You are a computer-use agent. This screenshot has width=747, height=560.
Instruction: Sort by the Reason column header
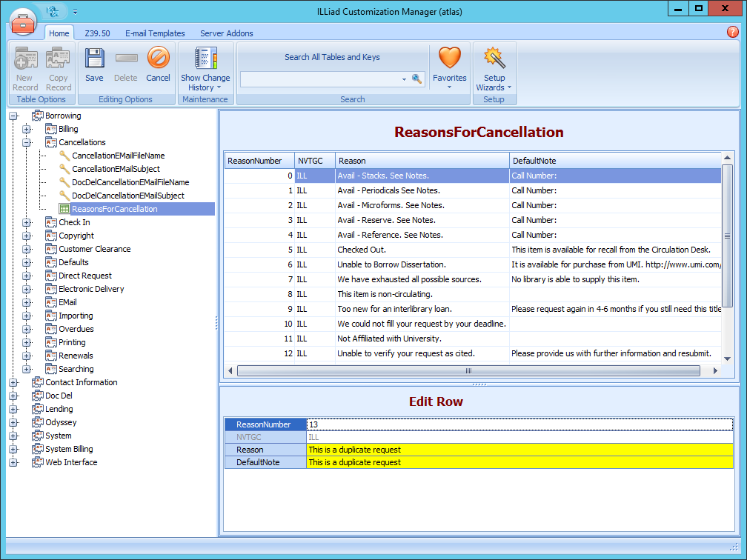tap(422, 161)
